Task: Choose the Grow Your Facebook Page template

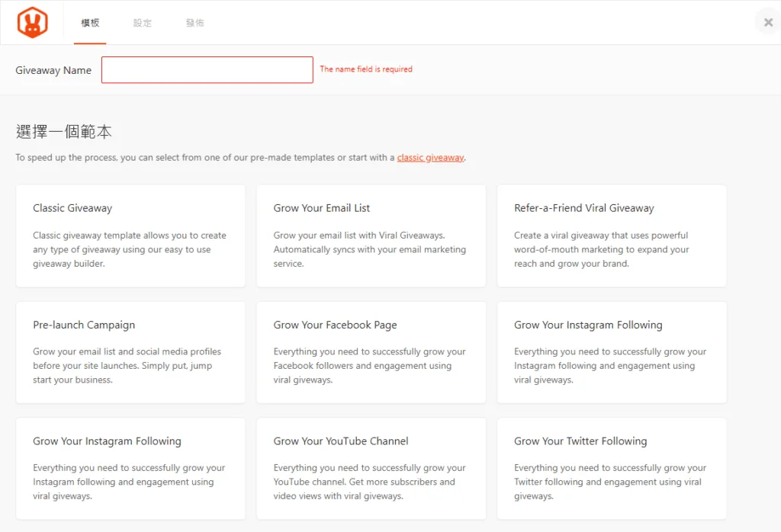Action: (371, 352)
